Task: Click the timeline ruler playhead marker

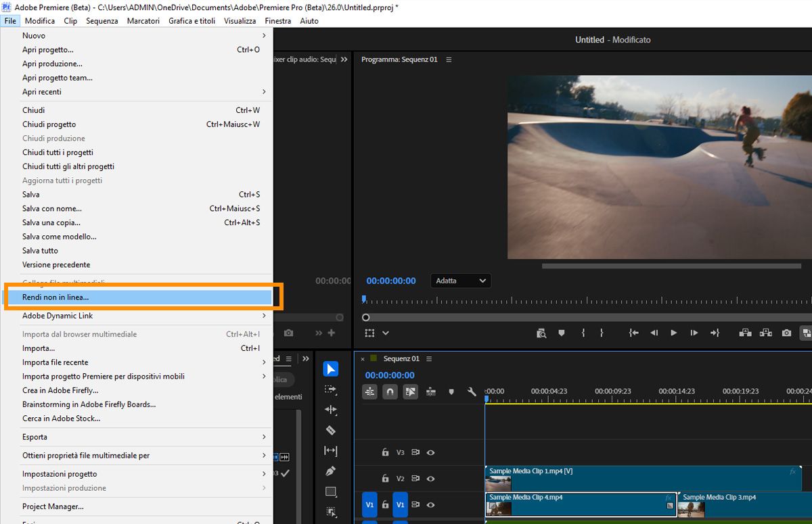Action: click(x=486, y=399)
